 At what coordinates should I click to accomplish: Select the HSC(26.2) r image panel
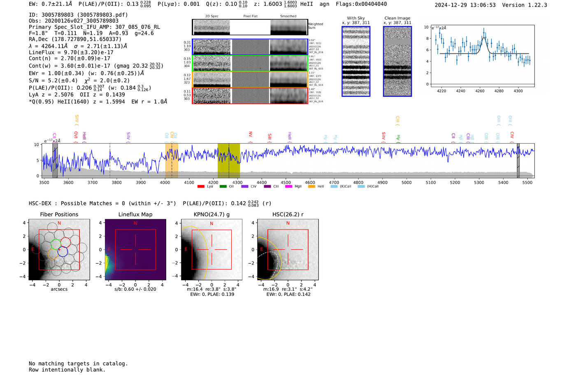coord(288,250)
